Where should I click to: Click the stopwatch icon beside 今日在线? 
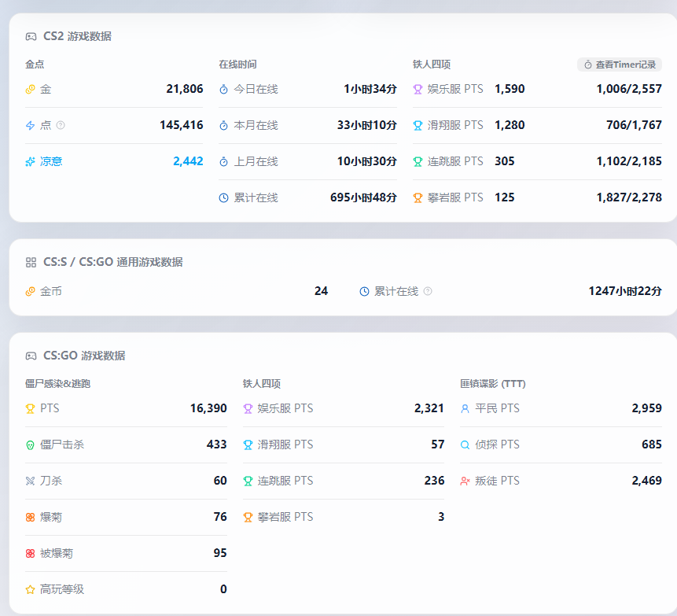tap(223, 90)
